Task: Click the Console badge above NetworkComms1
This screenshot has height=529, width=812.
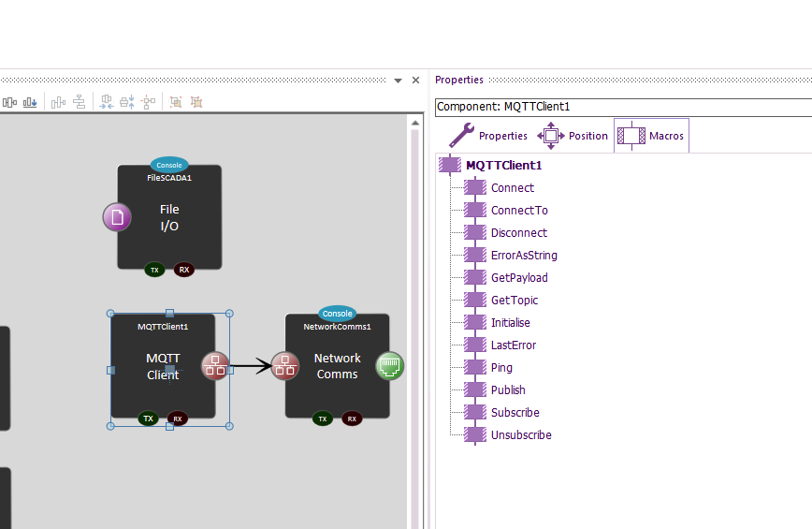Action: pyautogui.click(x=337, y=314)
